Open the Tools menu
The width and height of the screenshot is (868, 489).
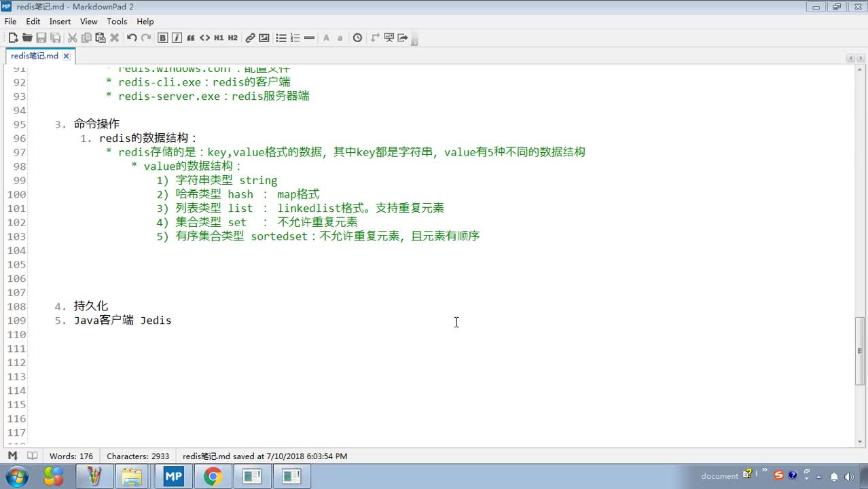tap(117, 22)
